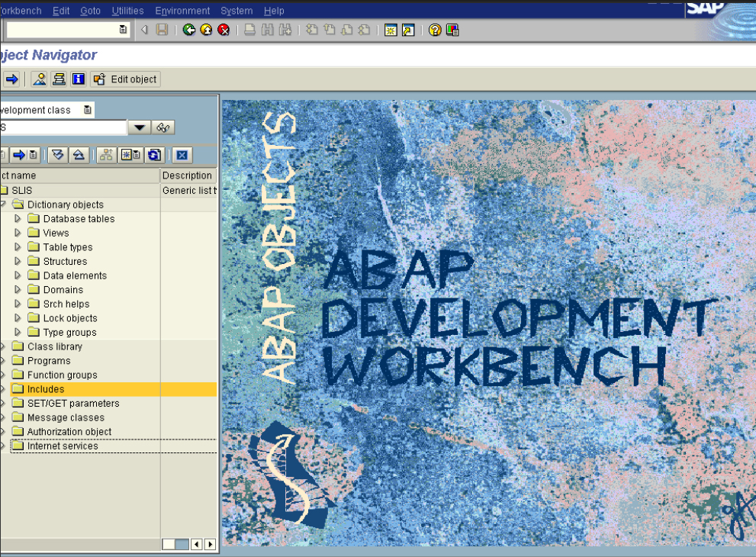Click the red Cancel icon

pos(224,30)
